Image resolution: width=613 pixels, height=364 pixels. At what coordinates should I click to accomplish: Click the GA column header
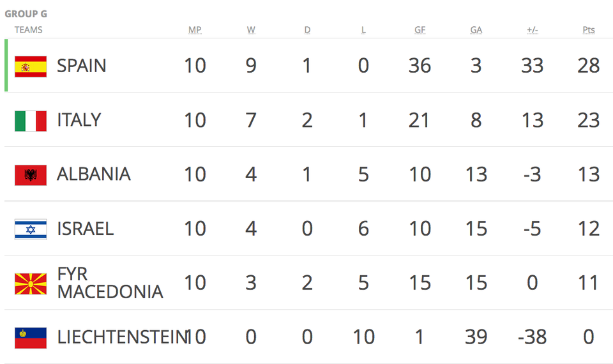(x=476, y=30)
